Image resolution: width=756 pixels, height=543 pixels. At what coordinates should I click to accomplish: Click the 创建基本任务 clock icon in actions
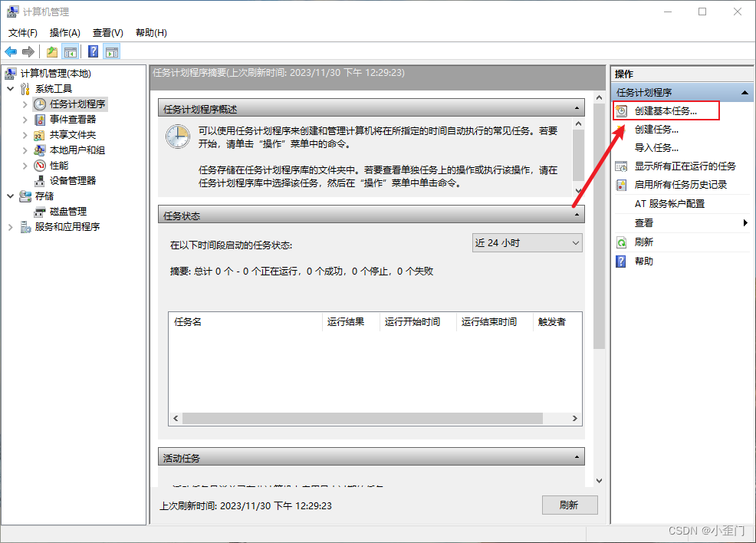click(x=622, y=111)
